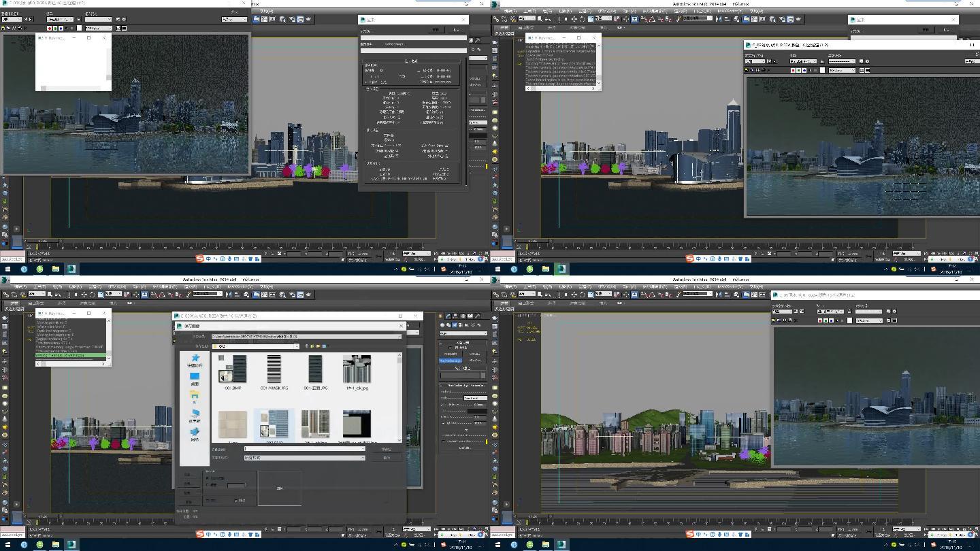980x551 pixels.
Task: Open light category dropdown in bottom-left command panel
Action: (x=463, y=333)
